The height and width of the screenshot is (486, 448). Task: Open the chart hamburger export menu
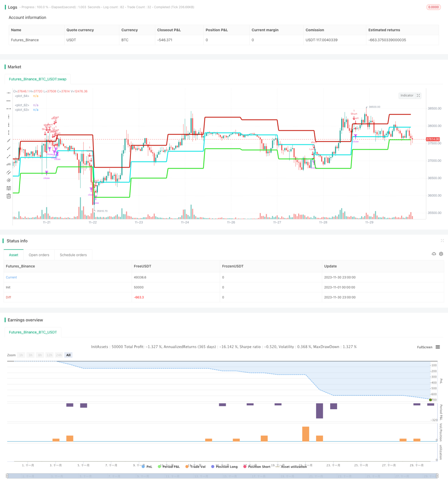tap(438, 347)
